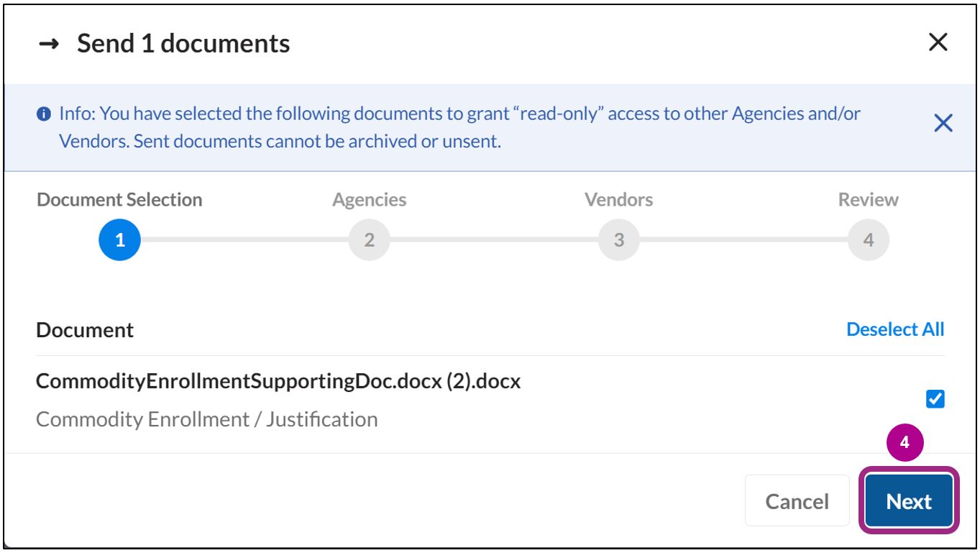Close the Send 1 documents dialog
Image resolution: width=980 pixels, height=553 pixels.
(938, 42)
